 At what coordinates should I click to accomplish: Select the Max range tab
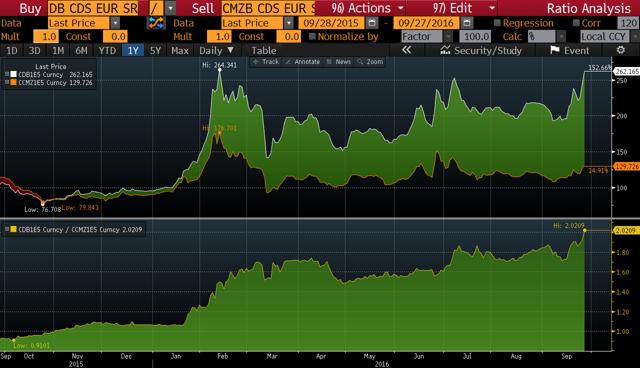[180, 51]
